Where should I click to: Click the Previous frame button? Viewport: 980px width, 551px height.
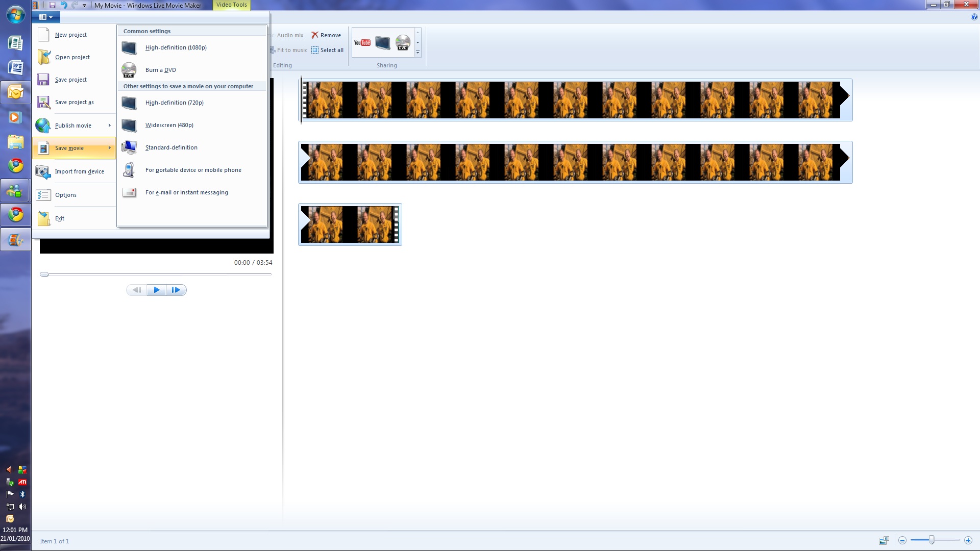(137, 290)
